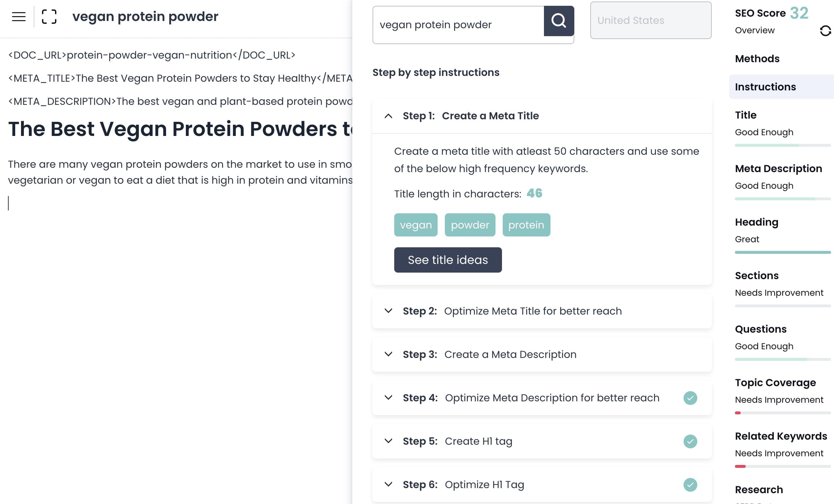
Task: Click the United States country field
Action: pyautogui.click(x=650, y=21)
